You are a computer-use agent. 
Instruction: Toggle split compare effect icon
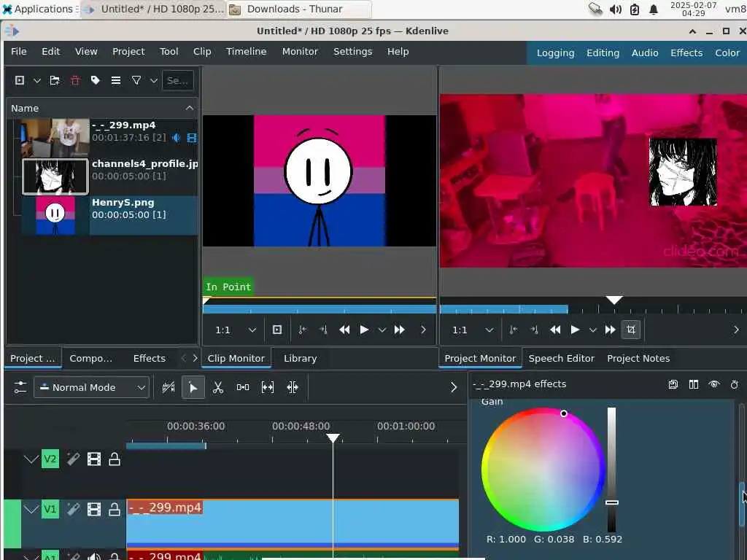tap(694, 384)
